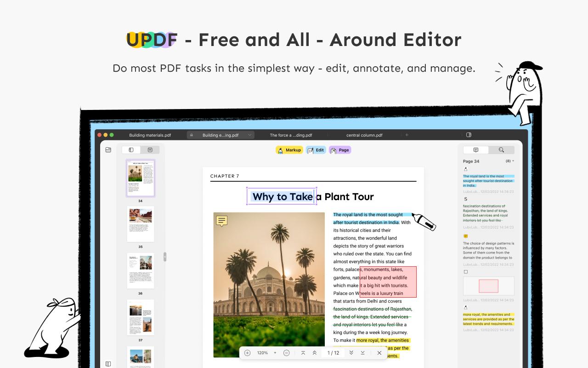The width and height of the screenshot is (588, 368).
Task: Select page 36 thumbnail
Action: click(x=141, y=270)
